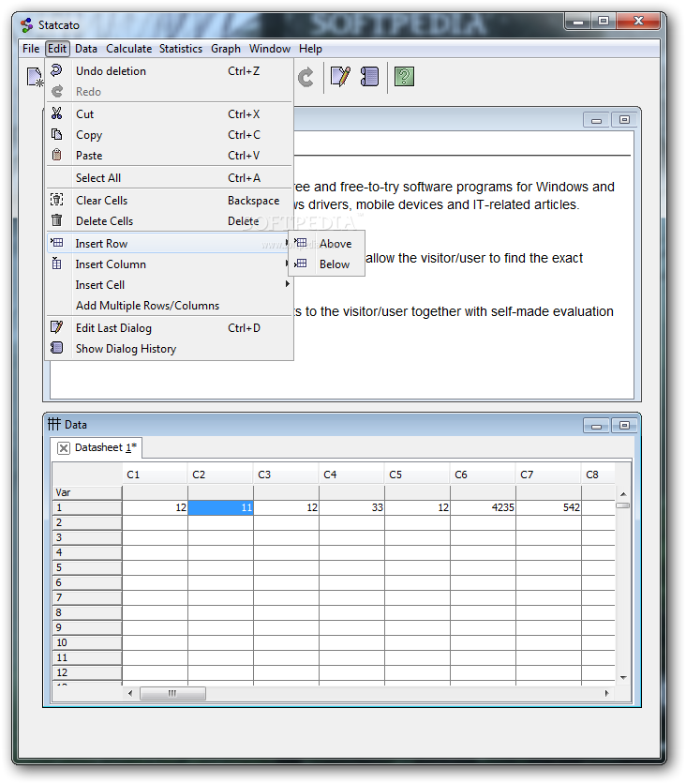
Task: Click the trash can icon for Delete Cells
Action: (57, 220)
